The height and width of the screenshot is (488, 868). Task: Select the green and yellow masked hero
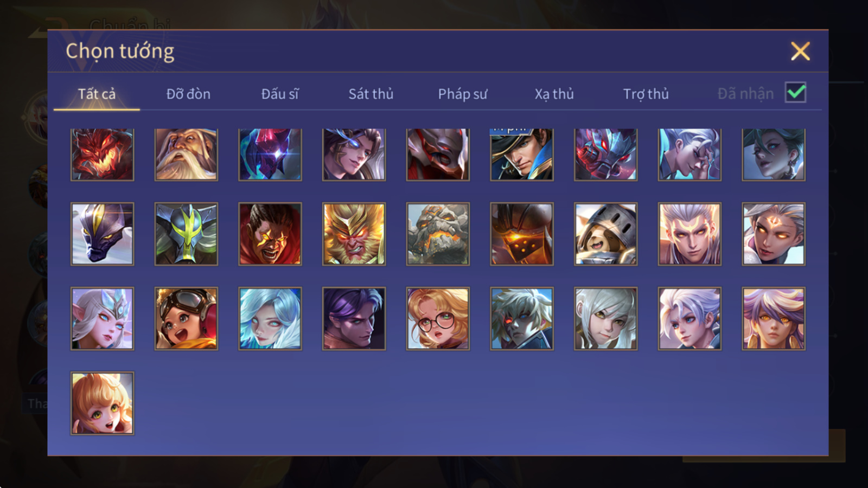186,234
